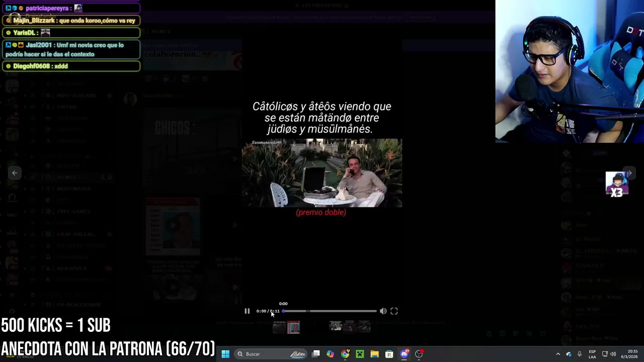Image resolution: width=644 pixels, height=362 pixels.
Task: Click the Majin_Blizzark chat message
Action: click(71, 21)
